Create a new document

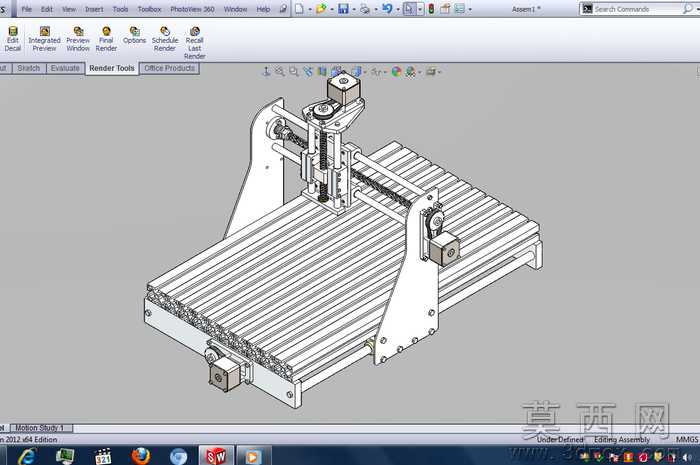pos(300,8)
